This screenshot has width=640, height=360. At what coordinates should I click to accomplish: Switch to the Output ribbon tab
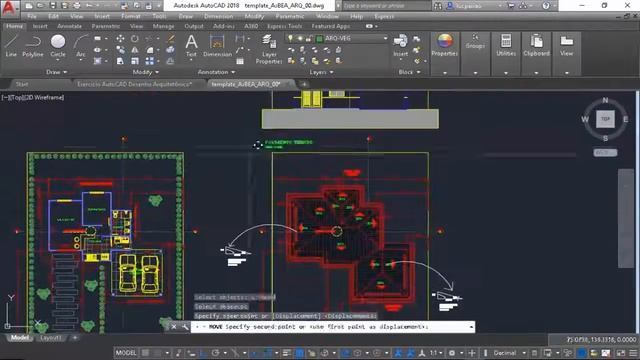click(x=194, y=26)
